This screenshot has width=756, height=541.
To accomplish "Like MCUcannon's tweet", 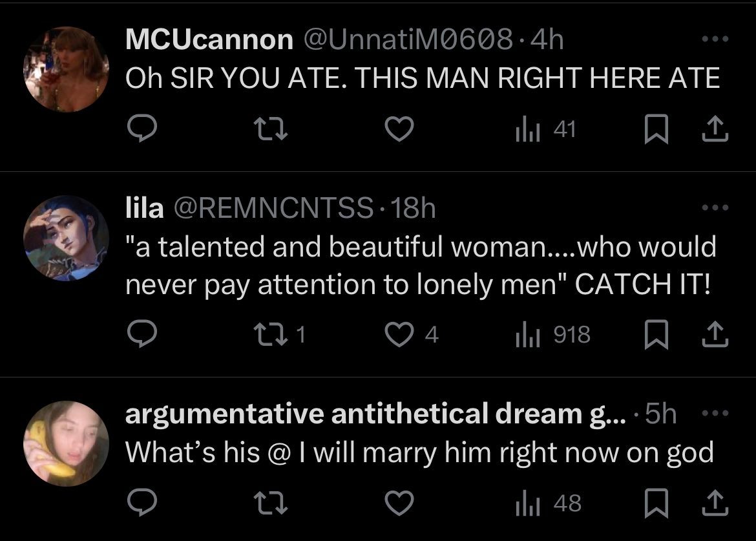I will tap(399, 131).
